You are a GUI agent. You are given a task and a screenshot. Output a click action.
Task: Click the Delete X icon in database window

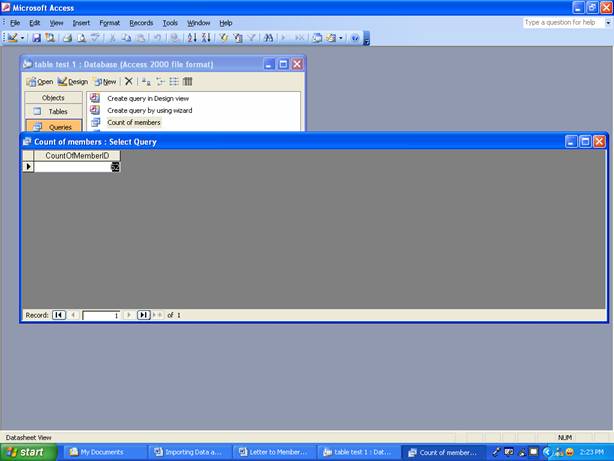128,81
